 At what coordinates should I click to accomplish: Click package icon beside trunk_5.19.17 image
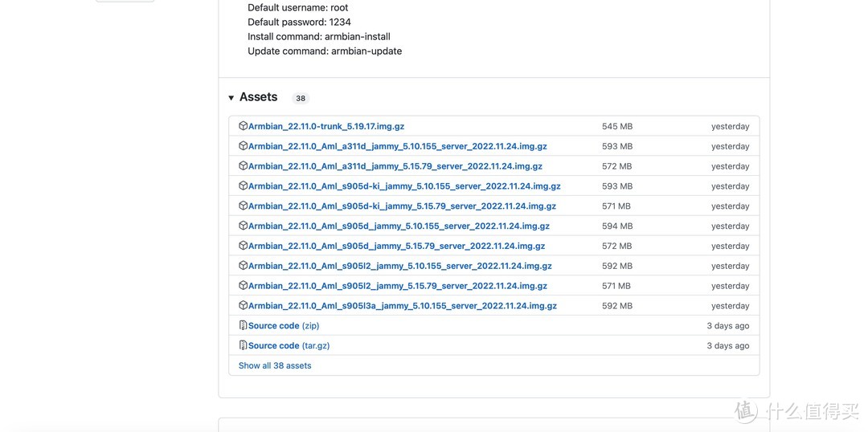243,126
